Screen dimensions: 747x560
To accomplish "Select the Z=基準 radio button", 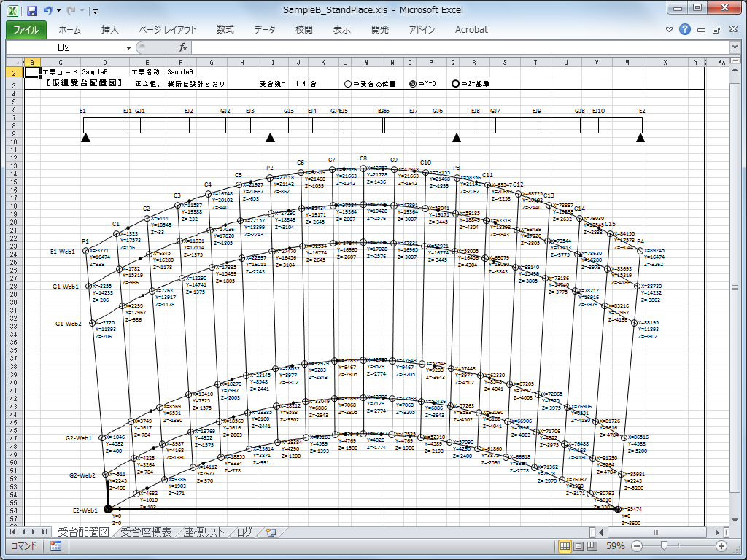I will click(x=456, y=84).
